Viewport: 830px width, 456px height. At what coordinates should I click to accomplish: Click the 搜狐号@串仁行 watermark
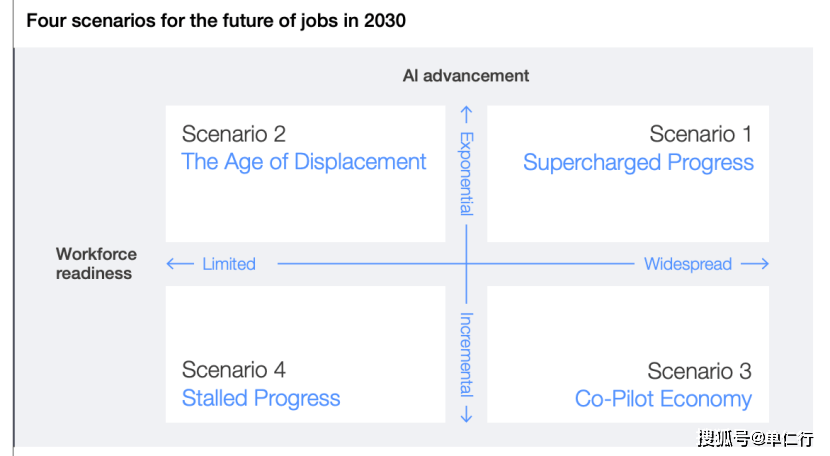756,438
